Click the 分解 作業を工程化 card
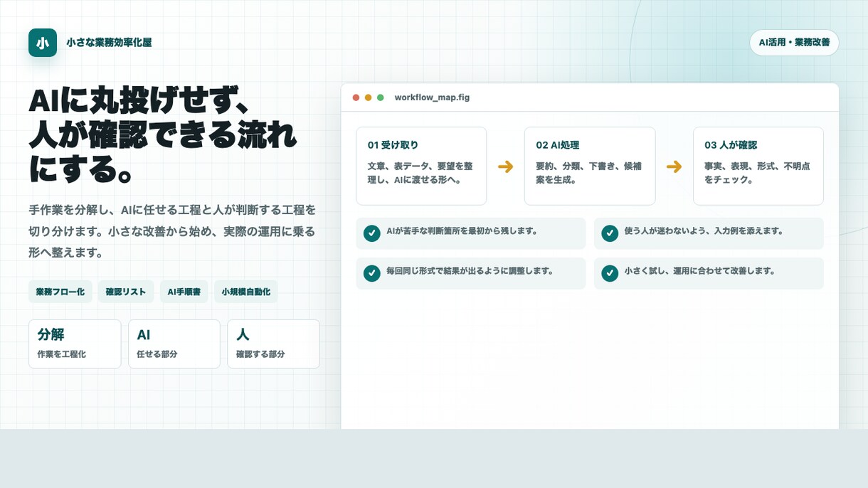 [75, 344]
